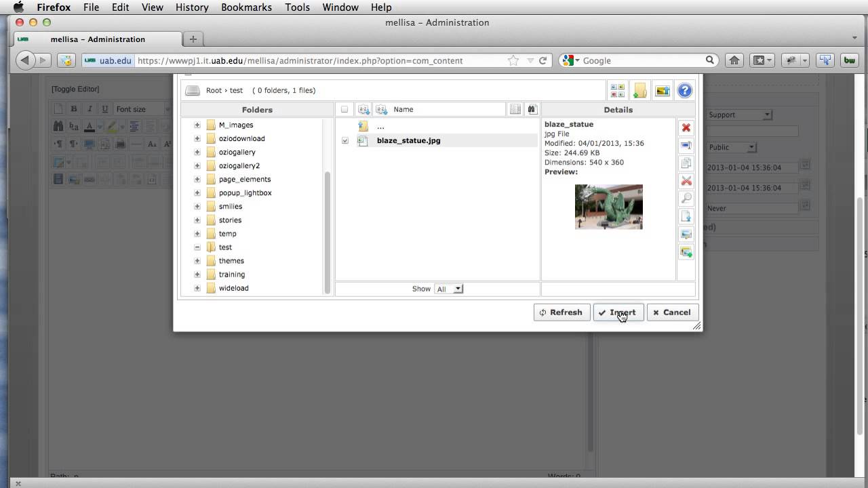Go up via the parent folder icon
Viewport: 868px width, 488px height.
click(363, 126)
